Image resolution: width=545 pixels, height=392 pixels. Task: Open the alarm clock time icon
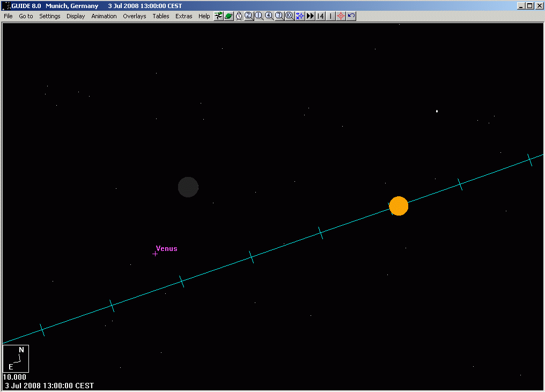[239, 16]
